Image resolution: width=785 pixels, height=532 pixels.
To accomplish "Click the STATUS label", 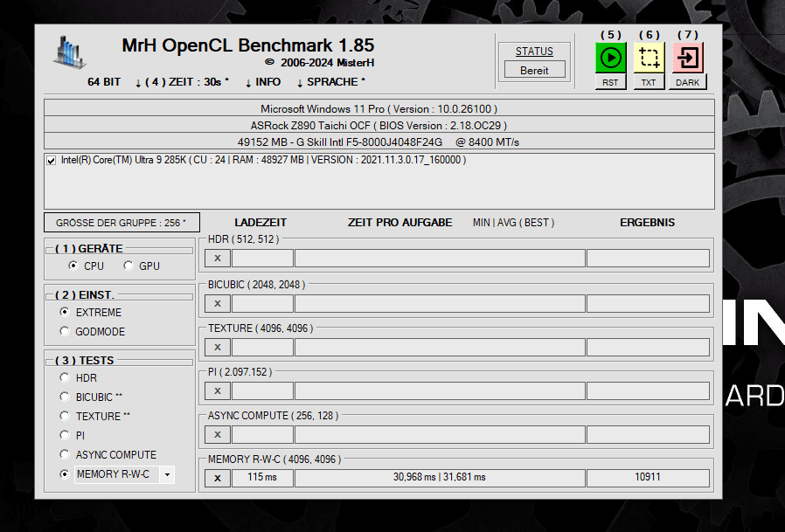I will coord(534,52).
